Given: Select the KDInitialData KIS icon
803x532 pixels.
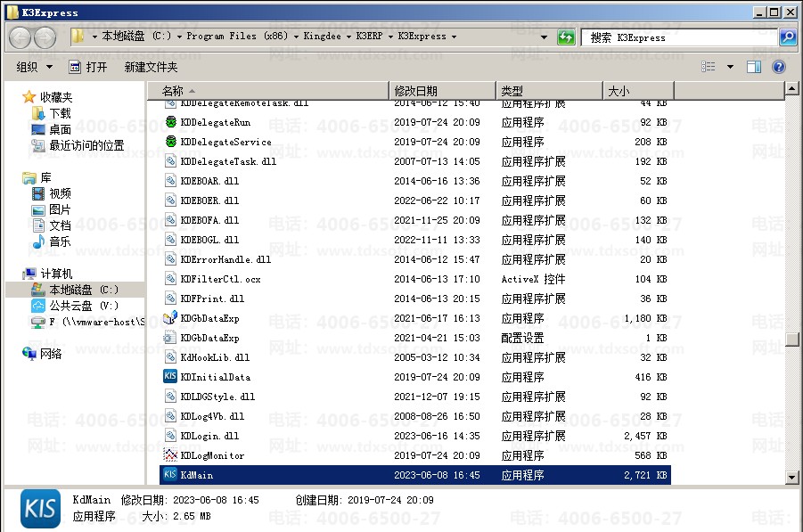Looking at the screenshot, I should [x=170, y=377].
